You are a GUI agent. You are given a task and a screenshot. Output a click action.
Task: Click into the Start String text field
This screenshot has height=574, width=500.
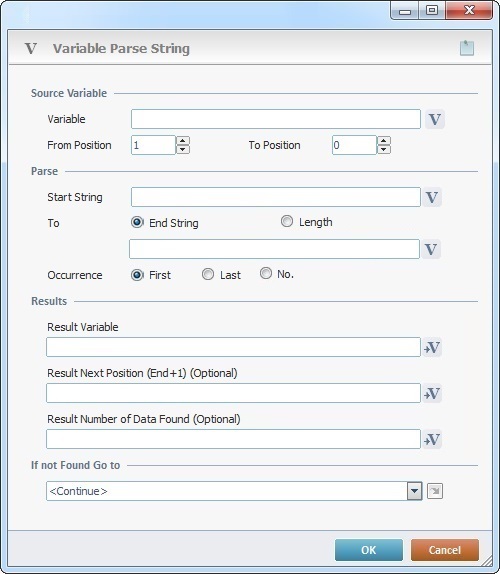pos(276,197)
